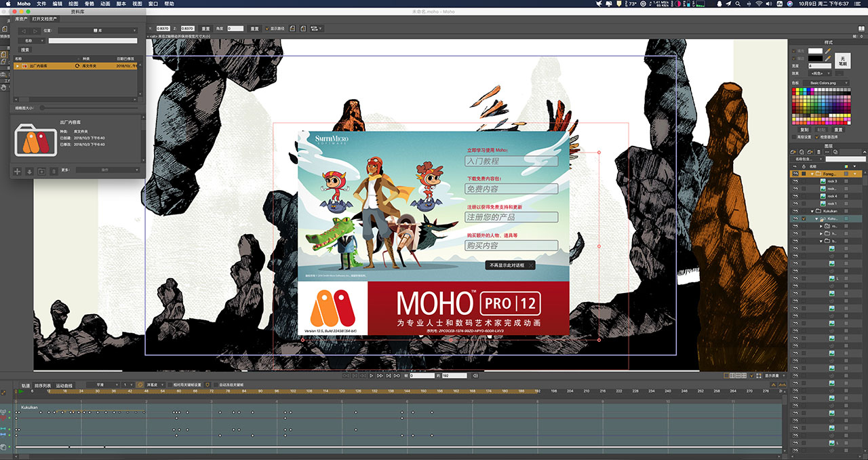The height and width of the screenshot is (460, 868).
Task: Expand the 出厂内容库 folder row
Action: (18, 66)
